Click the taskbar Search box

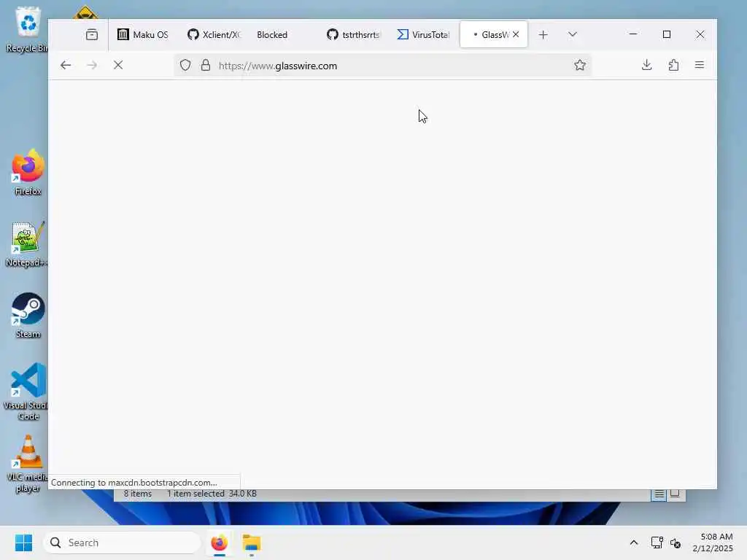coord(122,542)
